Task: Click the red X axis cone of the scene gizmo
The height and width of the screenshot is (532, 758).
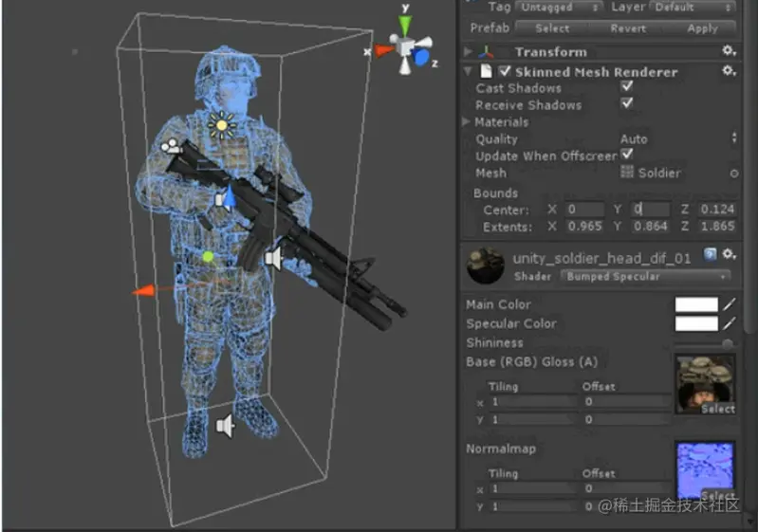Action: click(384, 51)
